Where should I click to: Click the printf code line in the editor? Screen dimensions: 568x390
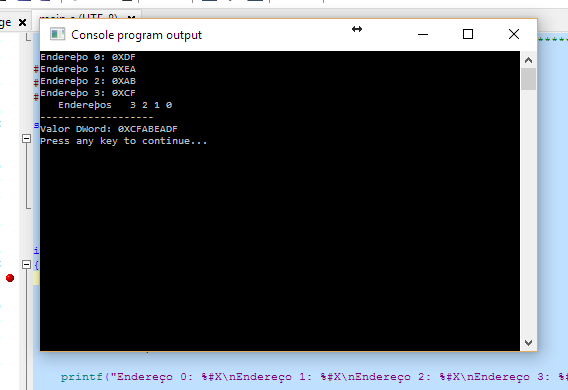tap(314, 377)
